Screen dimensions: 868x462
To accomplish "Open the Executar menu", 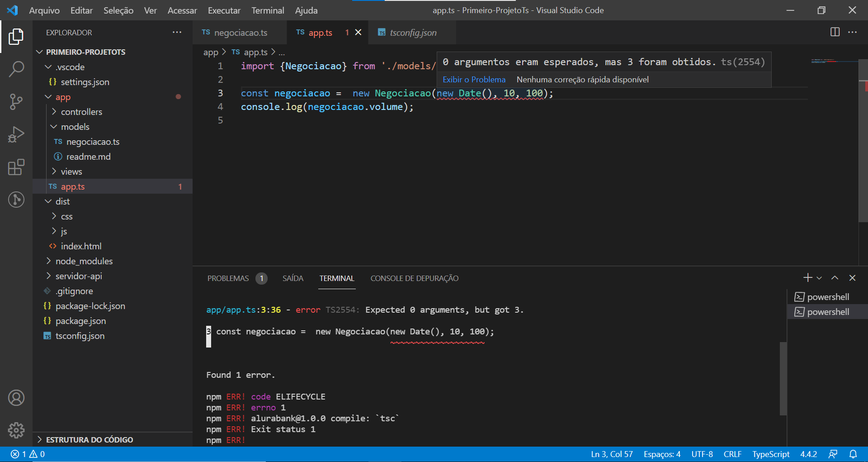I will click(224, 10).
